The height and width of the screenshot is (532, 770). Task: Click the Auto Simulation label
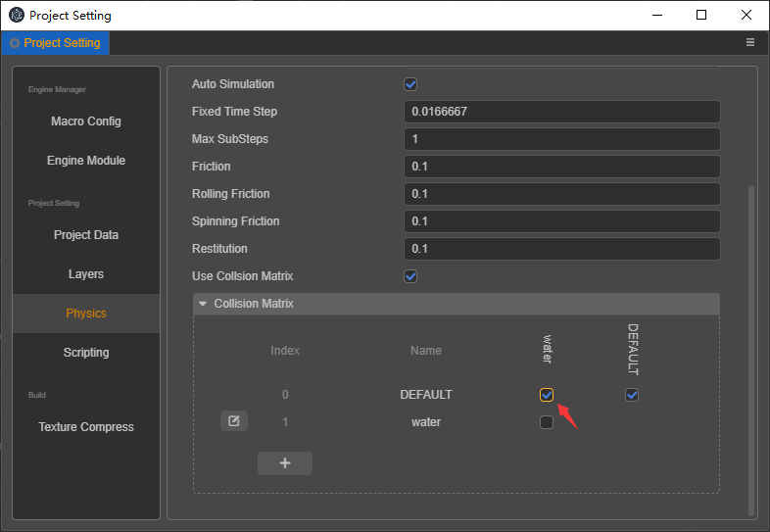pos(233,84)
